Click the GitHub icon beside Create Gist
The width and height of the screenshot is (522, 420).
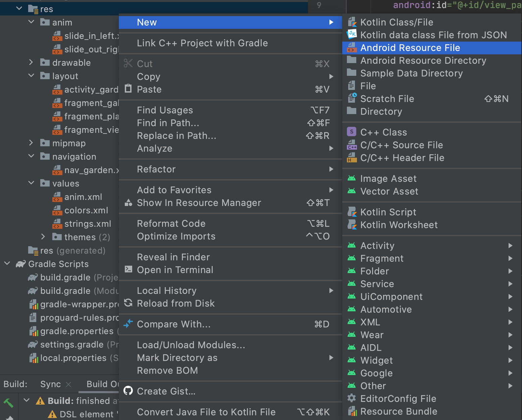(128, 391)
